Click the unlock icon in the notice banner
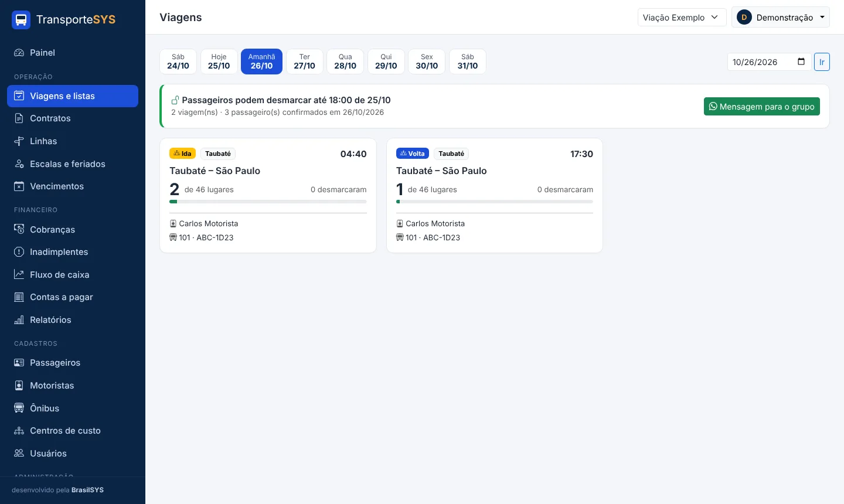Viewport: 844px width, 504px height. pos(175,100)
